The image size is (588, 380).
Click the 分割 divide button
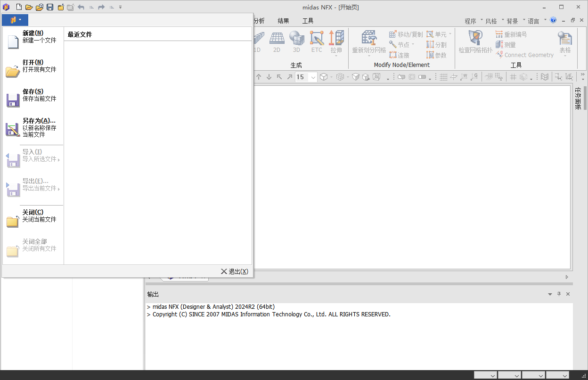(x=436, y=45)
